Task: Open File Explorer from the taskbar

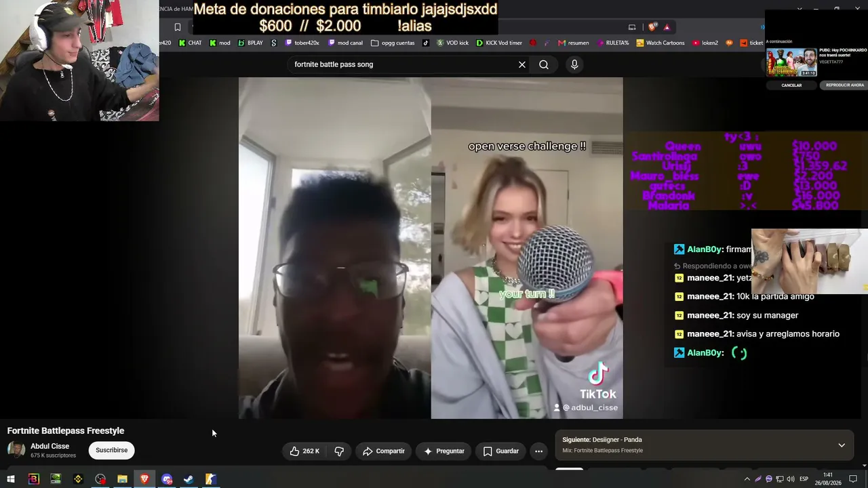Action: (122, 479)
